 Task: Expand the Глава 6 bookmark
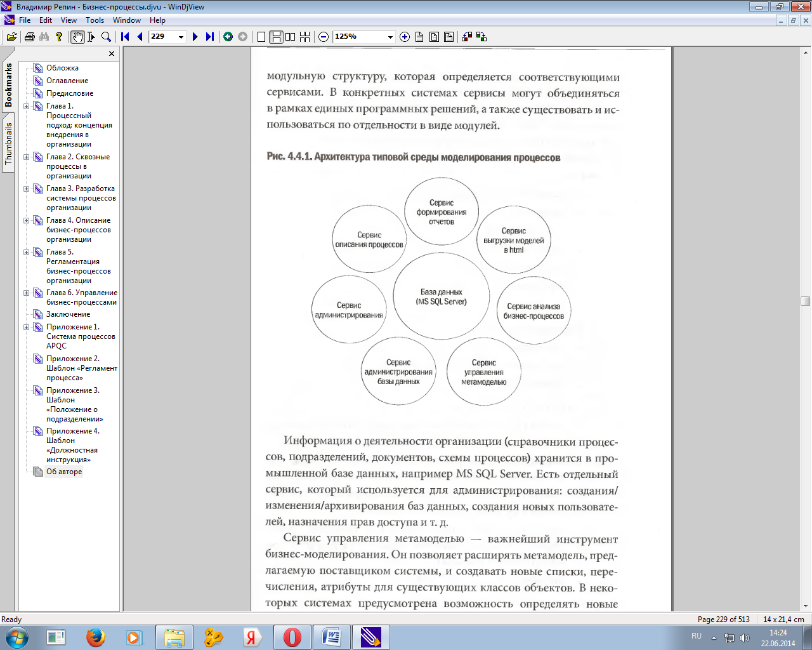click(27, 293)
